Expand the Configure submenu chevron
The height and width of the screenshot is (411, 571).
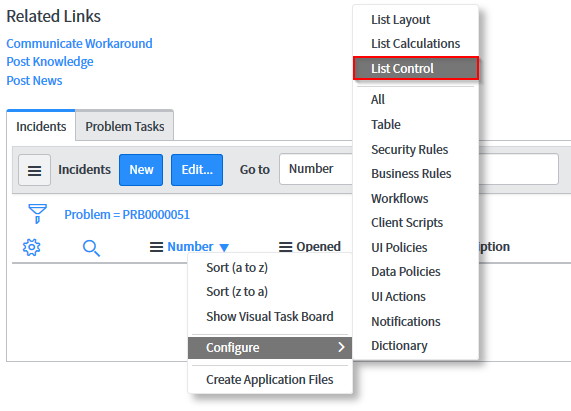pos(341,347)
